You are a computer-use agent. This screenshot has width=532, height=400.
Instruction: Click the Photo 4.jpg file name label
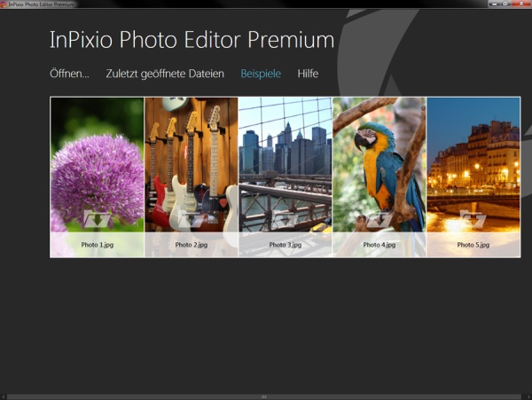point(379,245)
